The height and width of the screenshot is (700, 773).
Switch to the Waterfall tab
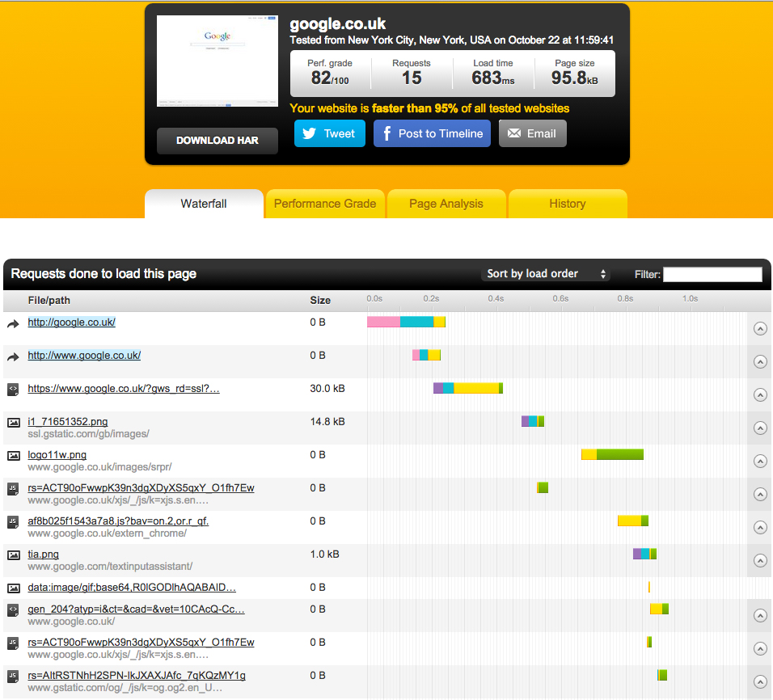coord(204,204)
